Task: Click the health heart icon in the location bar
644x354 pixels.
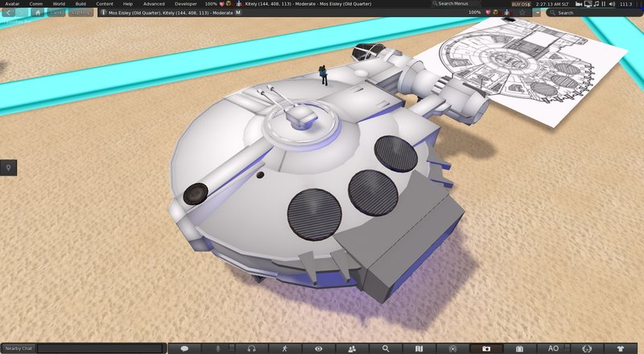Action: pyautogui.click(x=488, y=12)
